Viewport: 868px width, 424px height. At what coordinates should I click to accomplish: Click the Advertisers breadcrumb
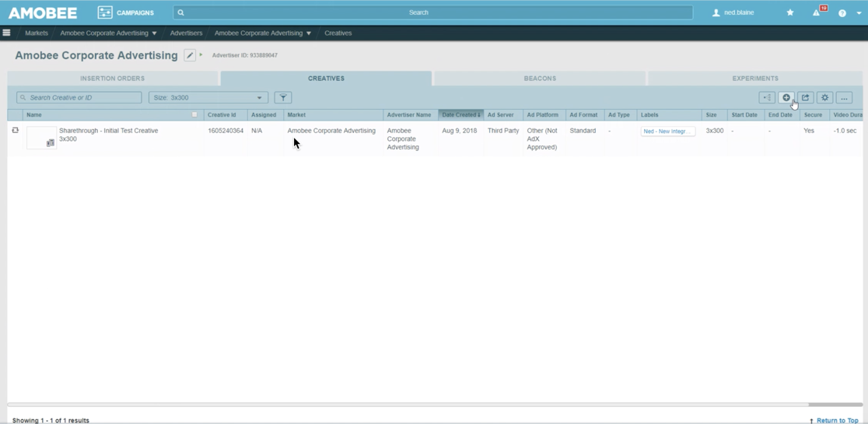pos(186,33)
